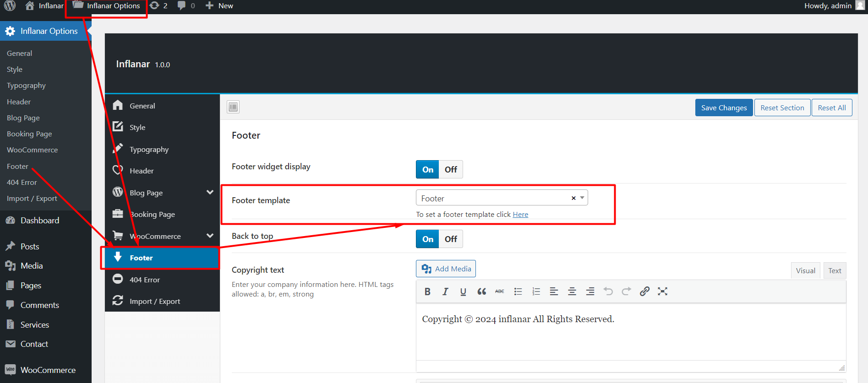The height and width of the screenshot is (383, 868).
Task: Open the Import / Export options tab
Action: pyautogui.click(x=162, y=301)
